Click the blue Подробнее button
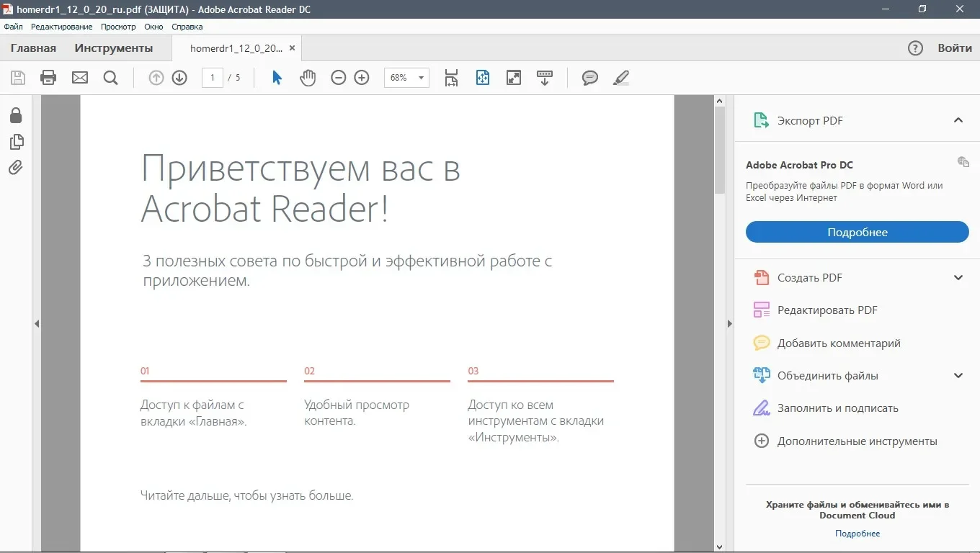Viewport: 980px width, 553px height. click(x=857, y=232)
